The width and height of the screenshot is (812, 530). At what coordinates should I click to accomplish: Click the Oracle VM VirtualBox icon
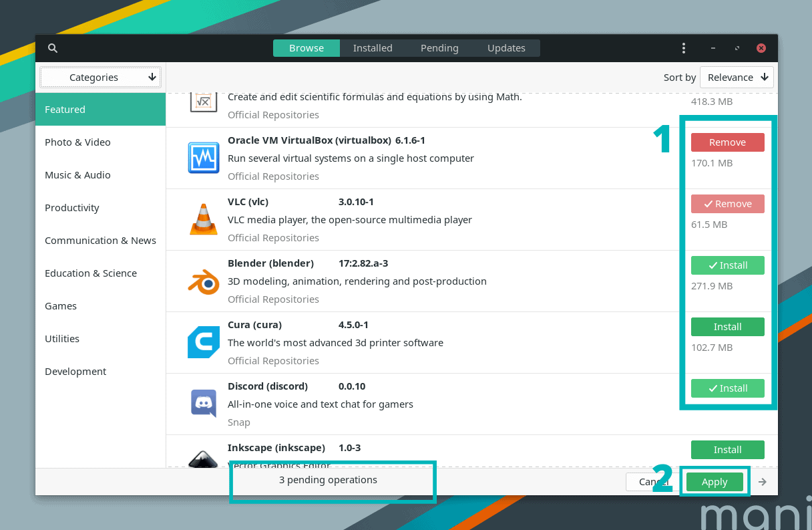(x=203, y=158)
